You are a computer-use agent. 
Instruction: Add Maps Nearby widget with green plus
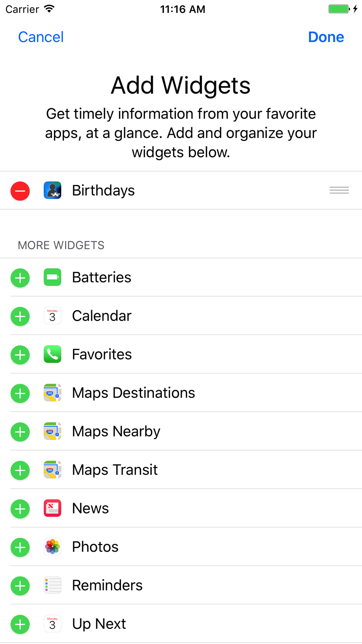click(20, 432)
